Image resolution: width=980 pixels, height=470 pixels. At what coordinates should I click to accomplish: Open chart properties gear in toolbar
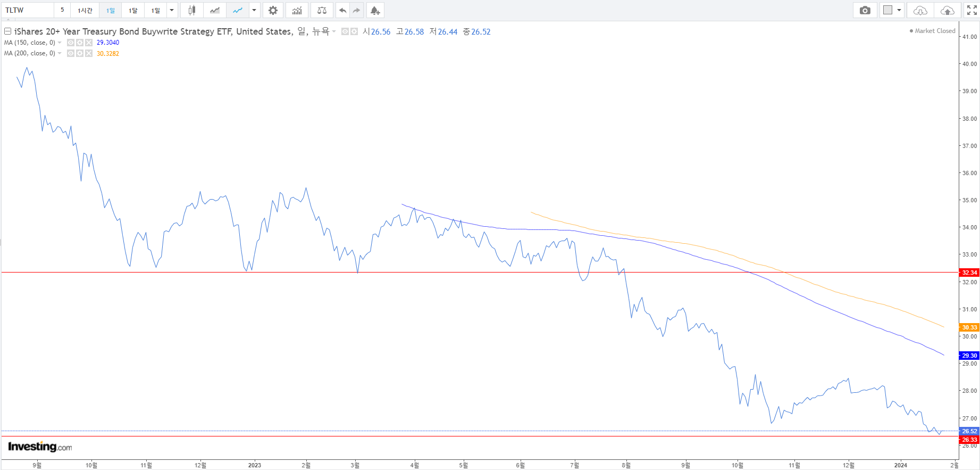(x=273, y=10)
